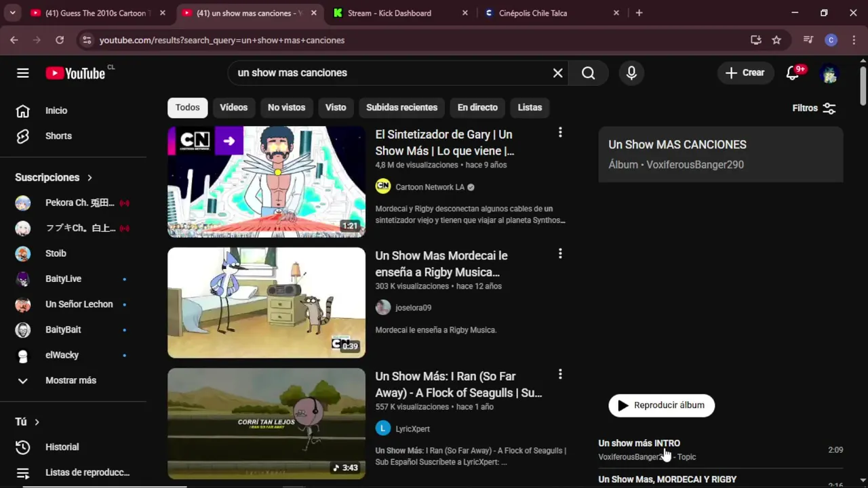Select the Visto filter chip
This screenshot has width=868, height=488.
pos(336,107)
